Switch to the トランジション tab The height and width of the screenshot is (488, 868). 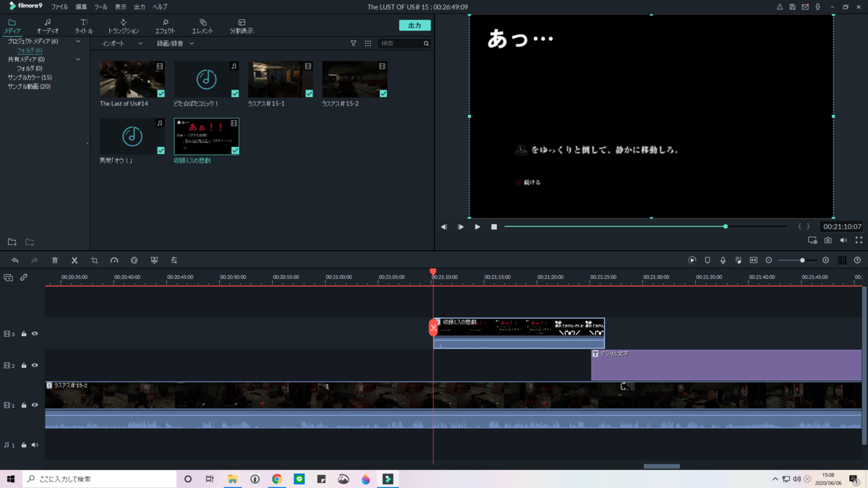(124, 27)
